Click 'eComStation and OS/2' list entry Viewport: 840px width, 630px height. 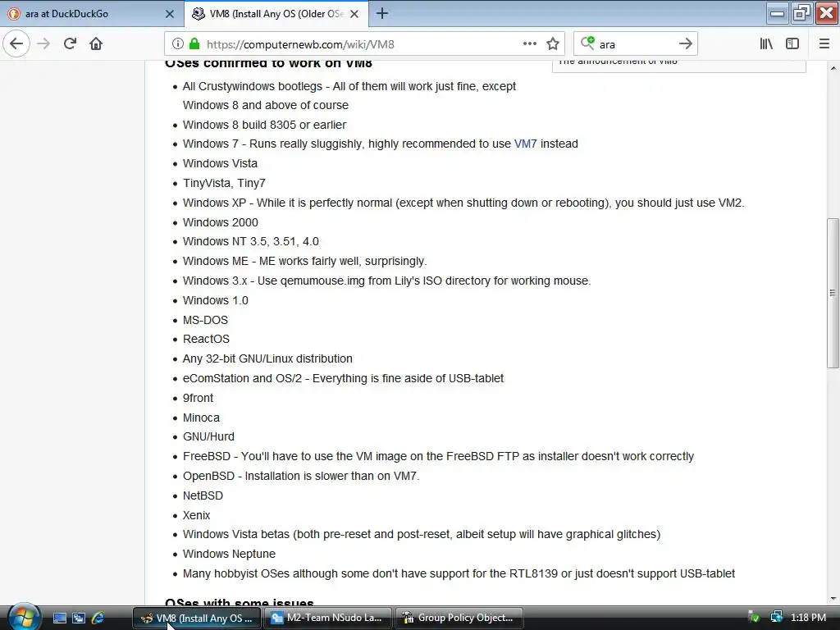[x=343, y=379]
